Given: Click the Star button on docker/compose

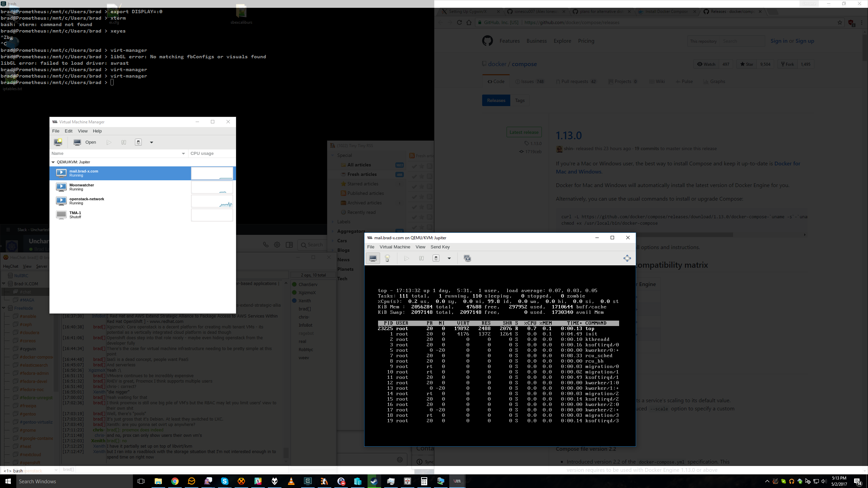Looking at the screenshot, I should click(x=747, y=64).
